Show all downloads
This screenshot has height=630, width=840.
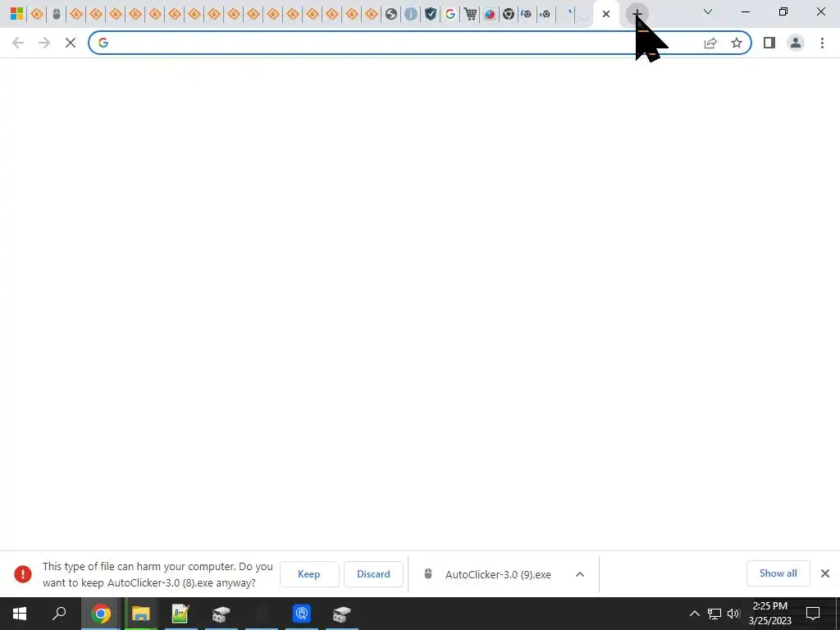pyautogui.click(x=778, y=573)
